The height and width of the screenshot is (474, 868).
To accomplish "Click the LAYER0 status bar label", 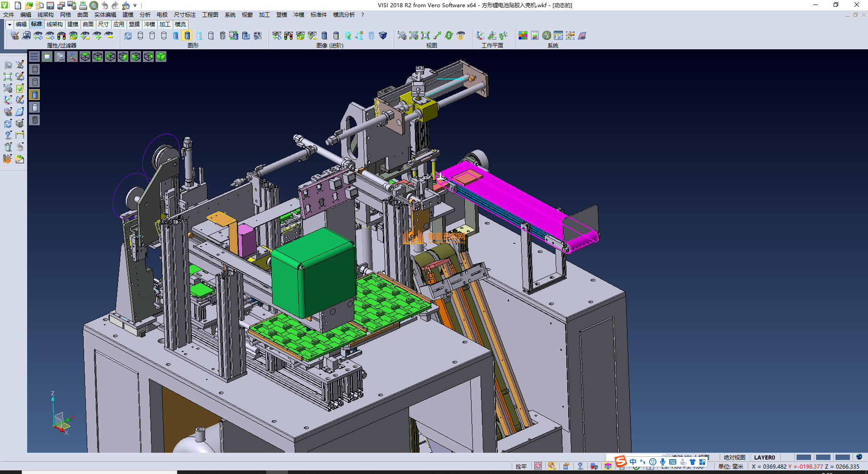I will coord(764,457).
